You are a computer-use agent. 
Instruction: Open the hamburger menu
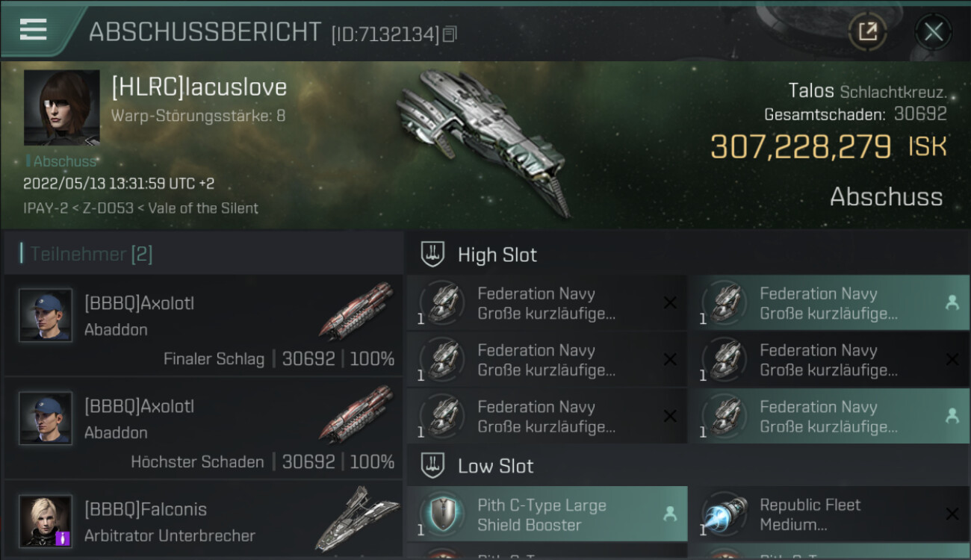click(x=33, y=30)
